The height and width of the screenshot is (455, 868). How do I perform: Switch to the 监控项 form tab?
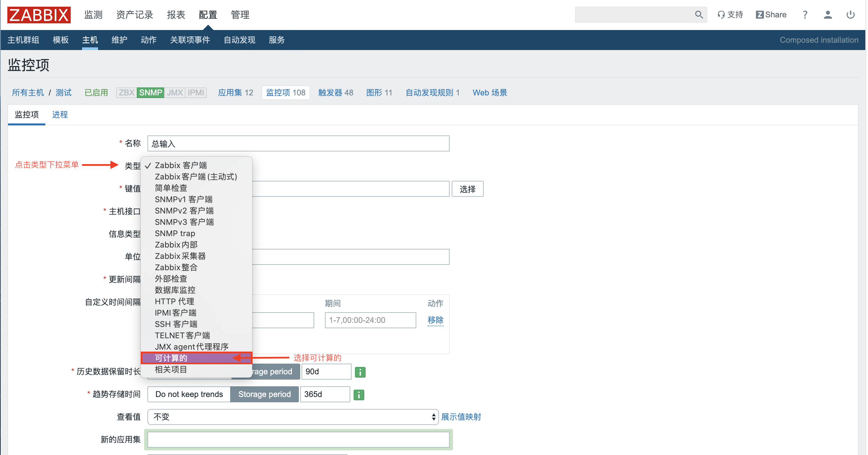click(x=27, y=115)
